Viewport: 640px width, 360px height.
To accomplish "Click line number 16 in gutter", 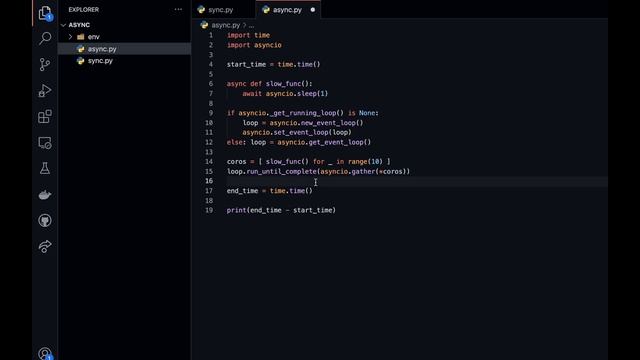I will [209, 181].
